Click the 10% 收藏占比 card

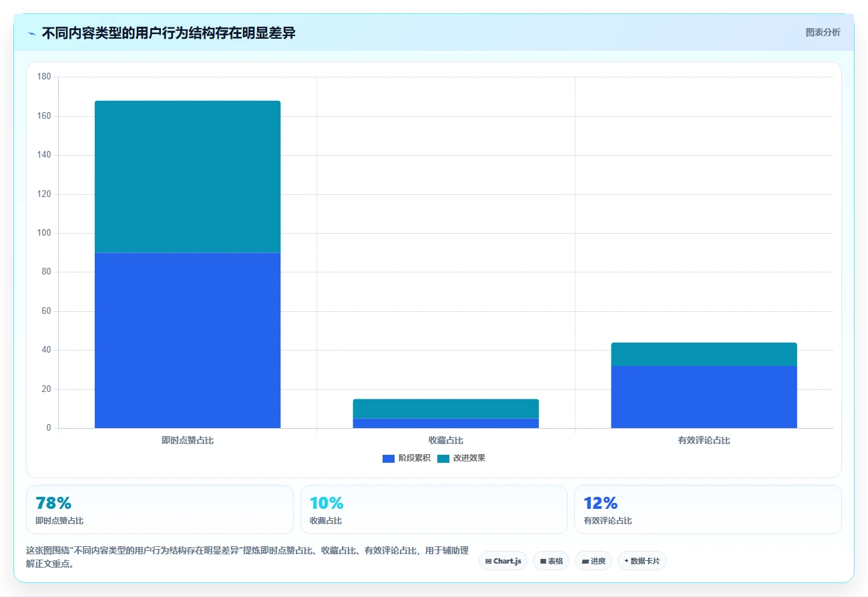(434, 510)
